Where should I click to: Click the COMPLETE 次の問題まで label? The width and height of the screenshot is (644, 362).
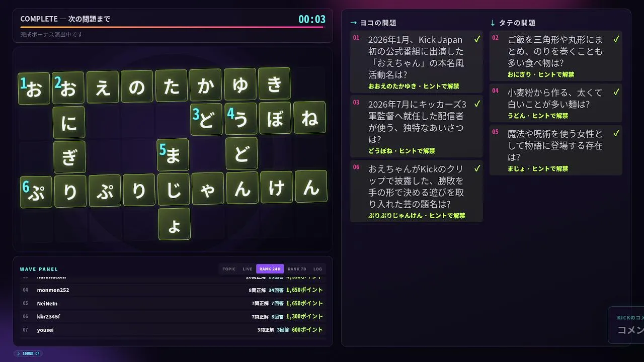click(x=65, y=19)
